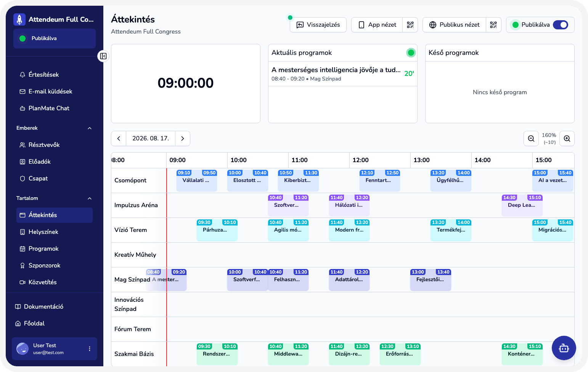The height and width of the screenshot is (372, 588).
Task: Open Dokumentáció link
Action: pyautogui.click(x=55, y=307)
